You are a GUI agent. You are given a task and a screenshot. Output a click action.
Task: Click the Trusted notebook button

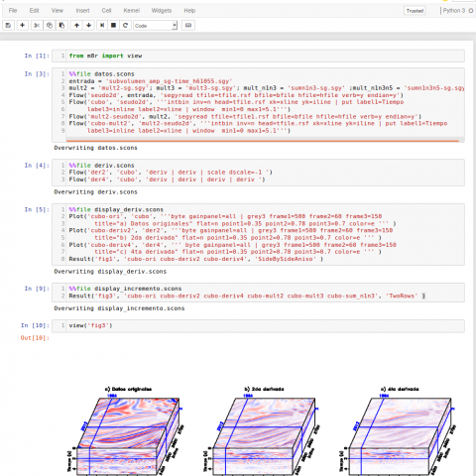(x=415, y=11)
